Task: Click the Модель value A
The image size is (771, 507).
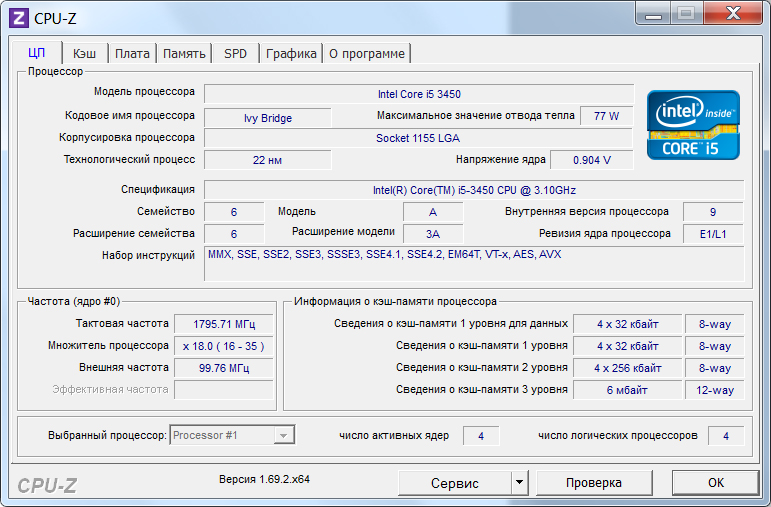Action: pos(433,212)
